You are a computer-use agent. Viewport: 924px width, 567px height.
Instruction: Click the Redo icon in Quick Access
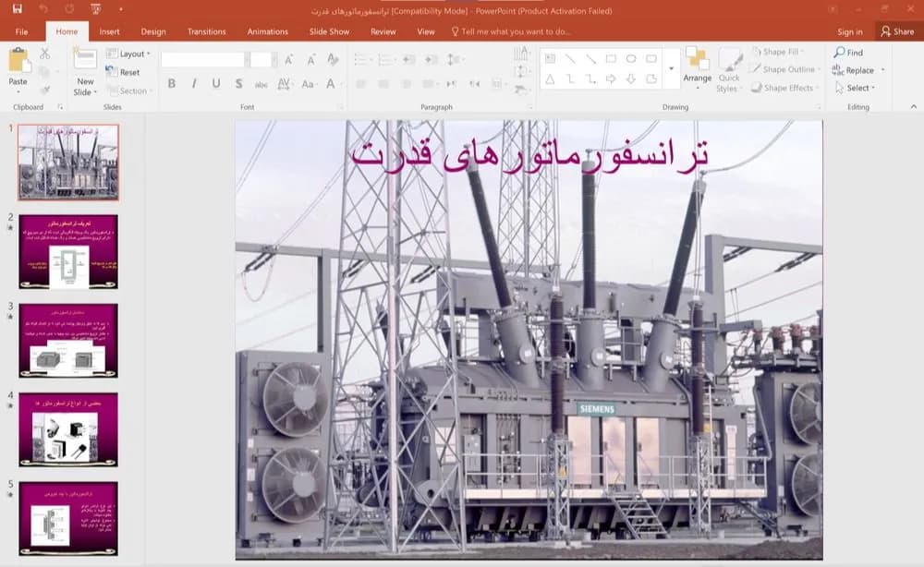[69, 9]
